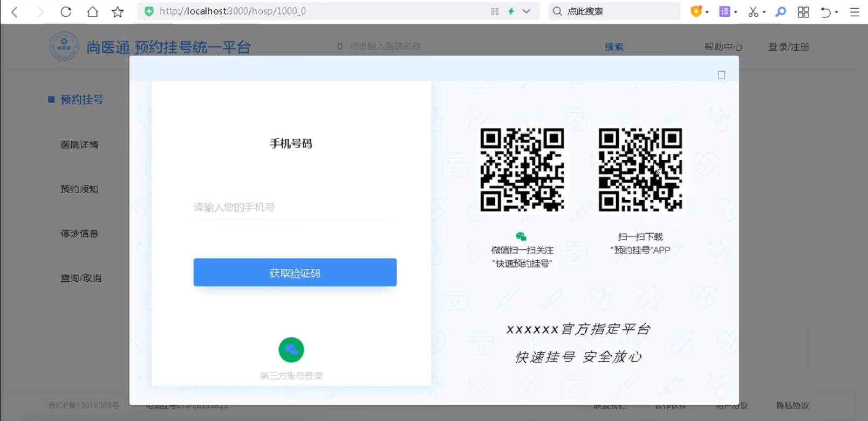868x421 pixels.
Task: Reload the page with refresh icon
Action: click(66, 11)
